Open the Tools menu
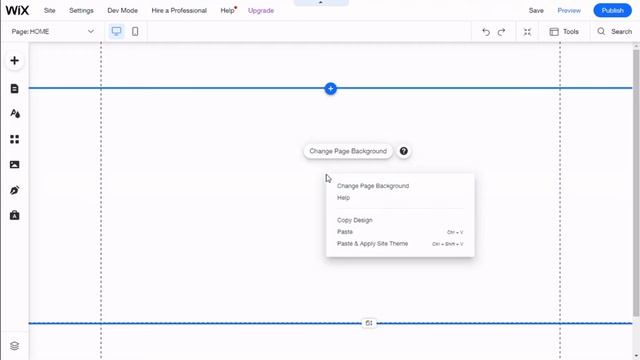 [x=564, y=32]
